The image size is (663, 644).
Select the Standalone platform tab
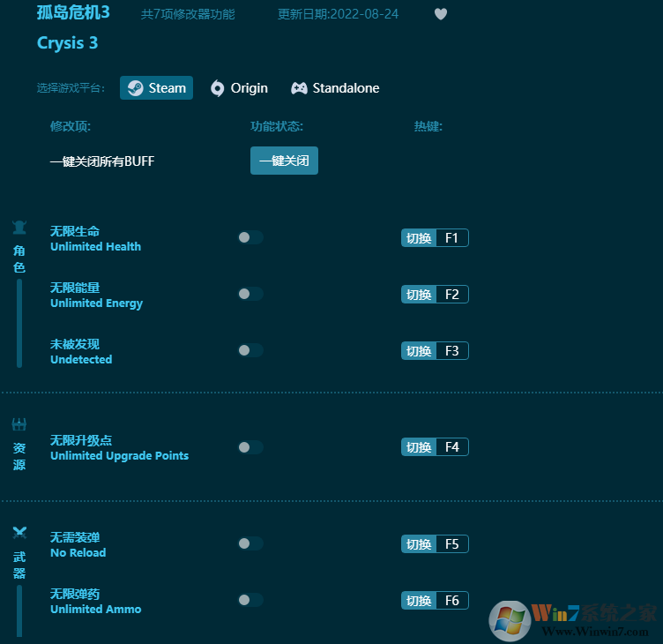tap(335, 88)
